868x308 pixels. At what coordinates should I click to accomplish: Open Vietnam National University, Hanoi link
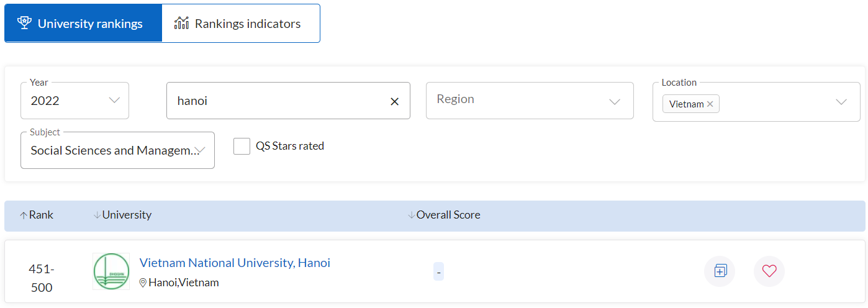pyautogui.click(x=235, y=263)
